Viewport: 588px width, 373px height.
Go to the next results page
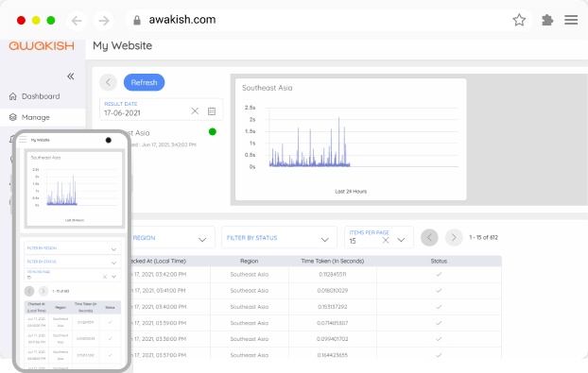[x=454, y=237]
